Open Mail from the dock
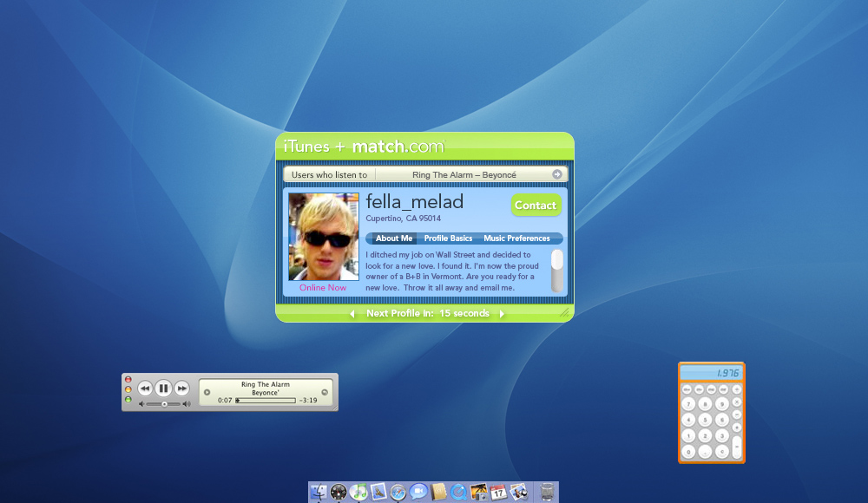The height and width of the screenshot is (503, 868). 378,492
